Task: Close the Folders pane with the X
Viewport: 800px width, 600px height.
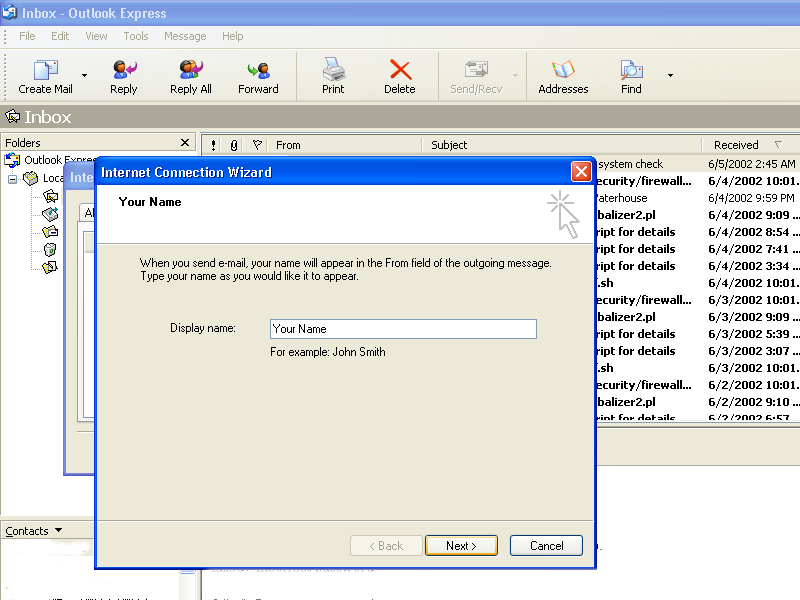Action: (x=185, y=143)
